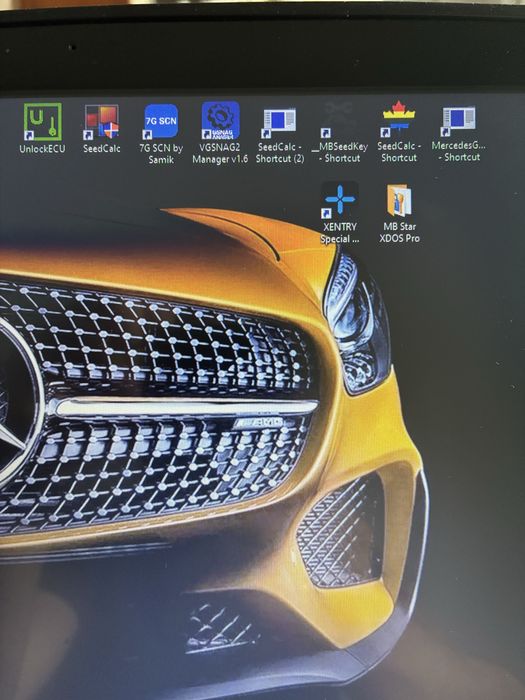The height and width of the screenshot is (700, 525).
Task: Click the '7G SCN by Samik' label
Action: (x=161, y=154)
